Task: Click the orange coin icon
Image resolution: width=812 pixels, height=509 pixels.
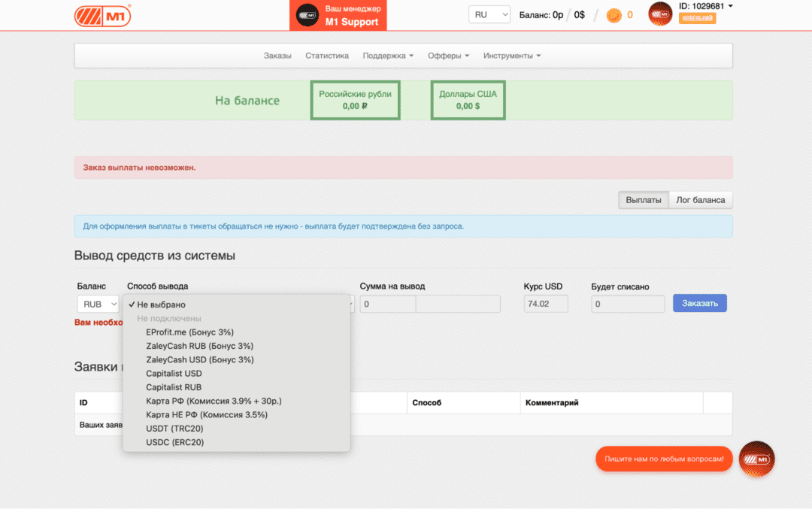Action: [x=614, y=16]
